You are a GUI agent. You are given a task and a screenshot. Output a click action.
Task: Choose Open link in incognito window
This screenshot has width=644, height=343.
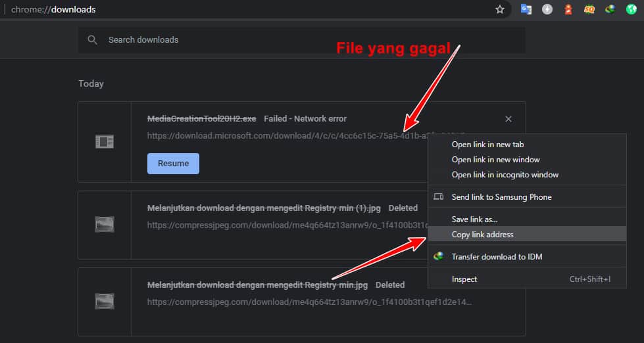pyautogui.click(x=527, y=175)
